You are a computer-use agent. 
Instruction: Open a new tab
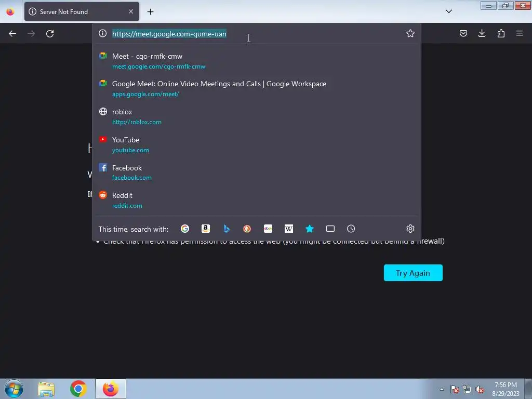(x=150, y=12)
